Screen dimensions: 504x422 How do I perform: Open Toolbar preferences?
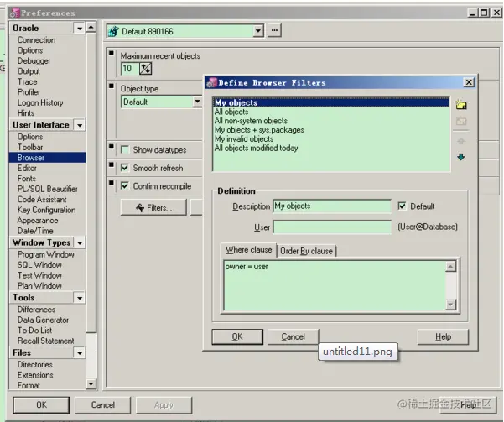[x=30, y=147]
